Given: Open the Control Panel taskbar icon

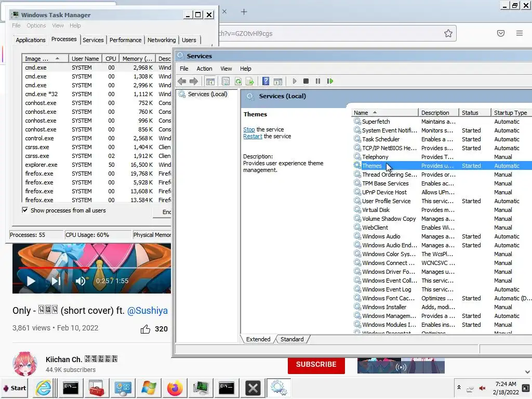Looking at the screenshot, I should point(123,388).
